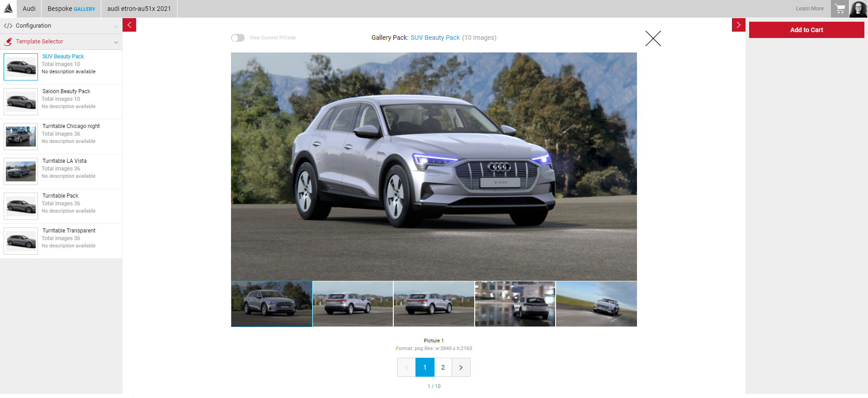
Task: Click the Template Selector section label
Action: [39, 42]
